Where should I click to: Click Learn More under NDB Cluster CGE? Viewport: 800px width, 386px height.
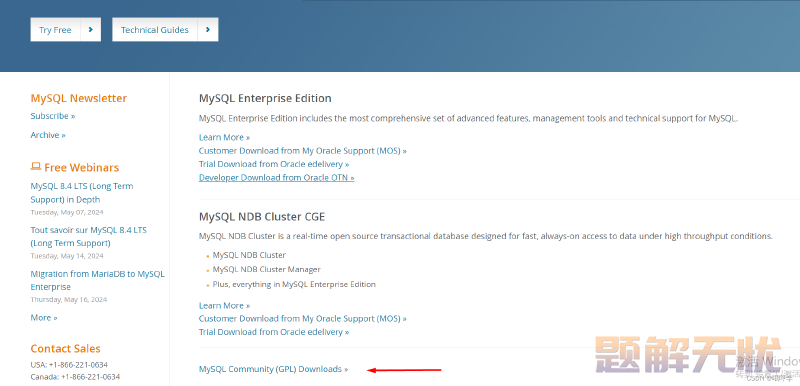[x=224, y=305]
